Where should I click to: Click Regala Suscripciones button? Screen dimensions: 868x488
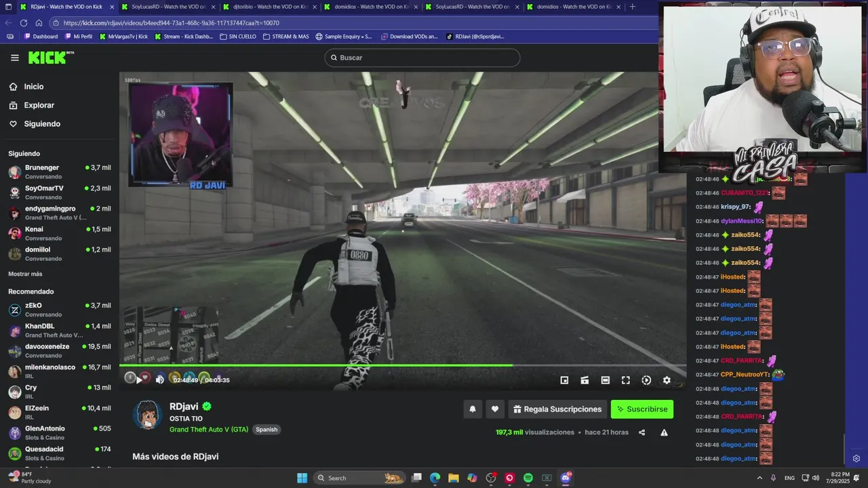click(557, 409)
